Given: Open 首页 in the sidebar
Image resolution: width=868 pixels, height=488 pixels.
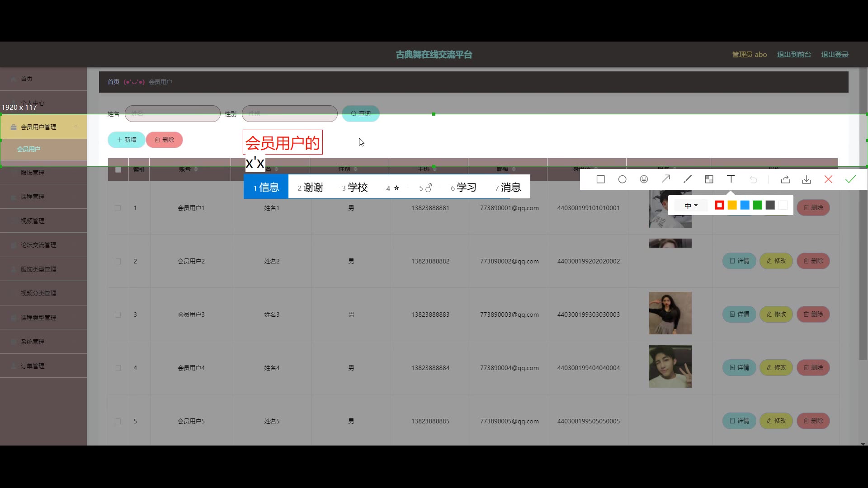Looking at the screenshot, I should (43, 79).
